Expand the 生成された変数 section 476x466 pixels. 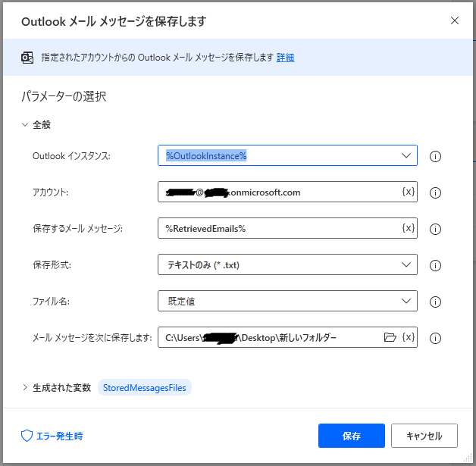tap(25, 387)
